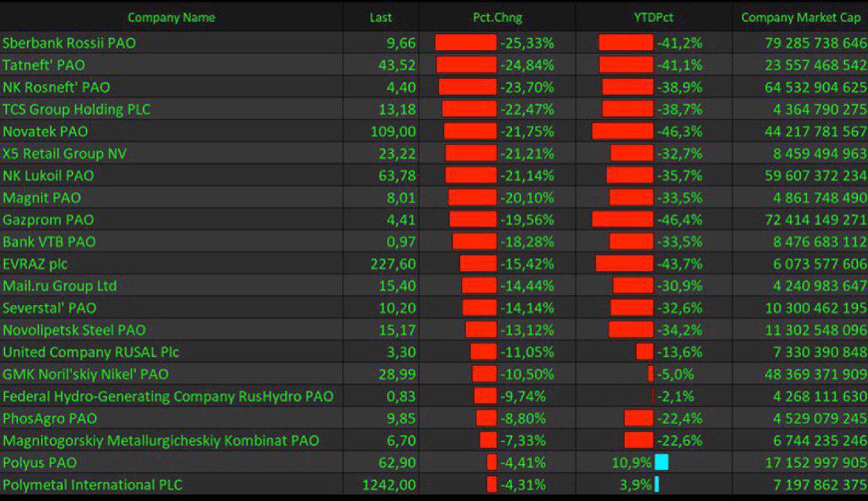Click the 3,9% YTD for Polymetal

click(x=636, y=485)
